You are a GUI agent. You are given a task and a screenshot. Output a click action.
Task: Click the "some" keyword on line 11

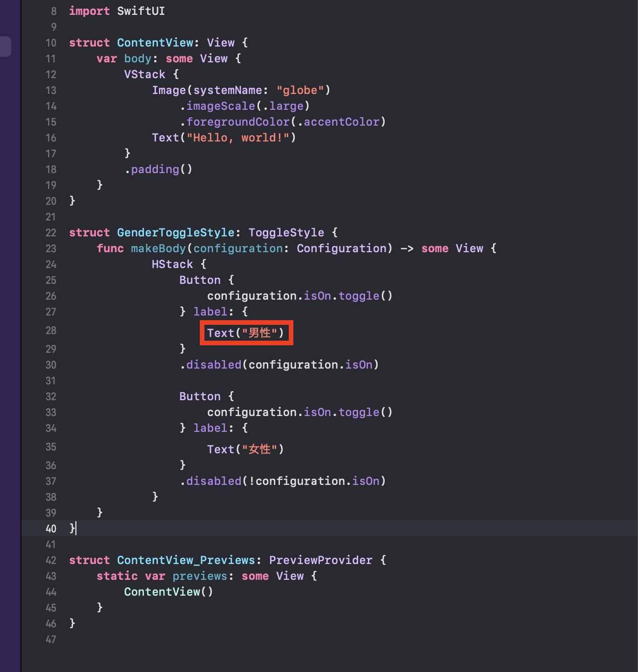click(x=179, y=59)
